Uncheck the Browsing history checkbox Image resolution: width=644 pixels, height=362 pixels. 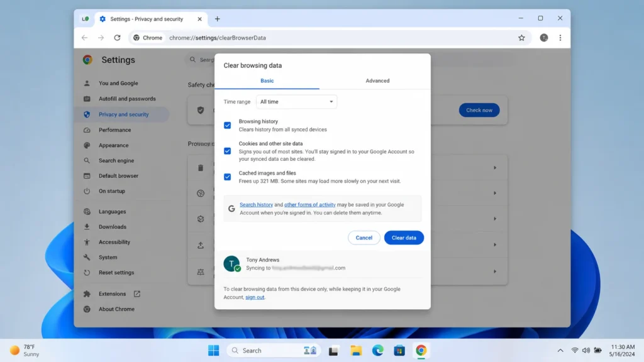pos(227,125)
